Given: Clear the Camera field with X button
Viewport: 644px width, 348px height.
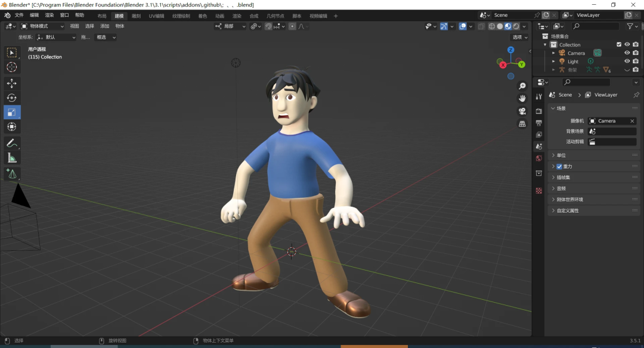Looking at the screenshot, I should 632,121.
